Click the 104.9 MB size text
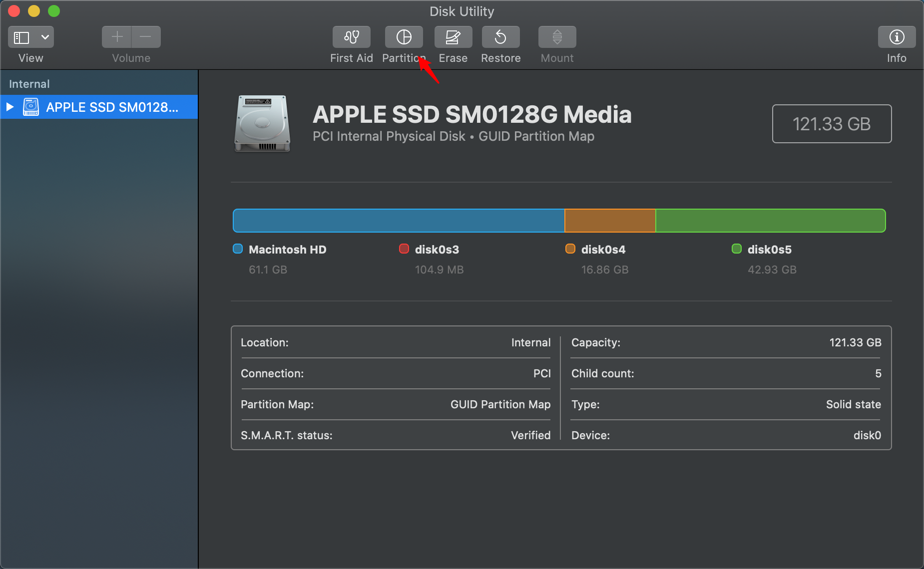This screenshot has height=569, width=924. [440, 270]
